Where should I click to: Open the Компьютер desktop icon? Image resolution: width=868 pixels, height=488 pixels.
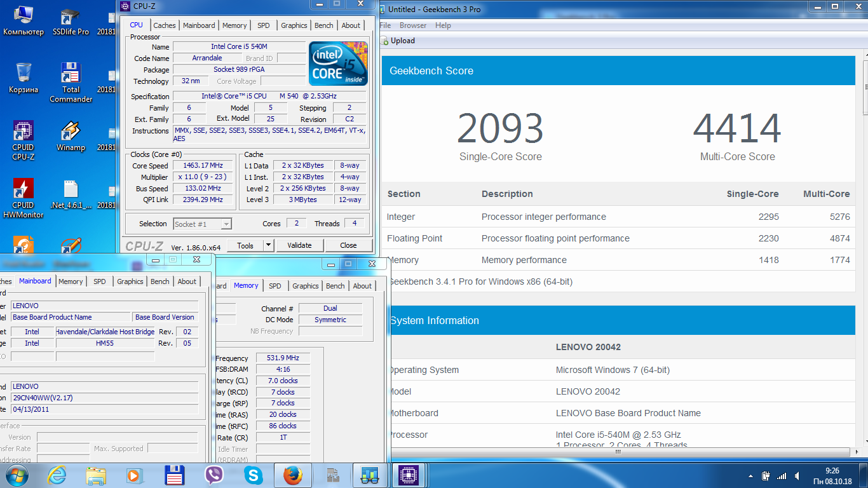tap(24, 20)
